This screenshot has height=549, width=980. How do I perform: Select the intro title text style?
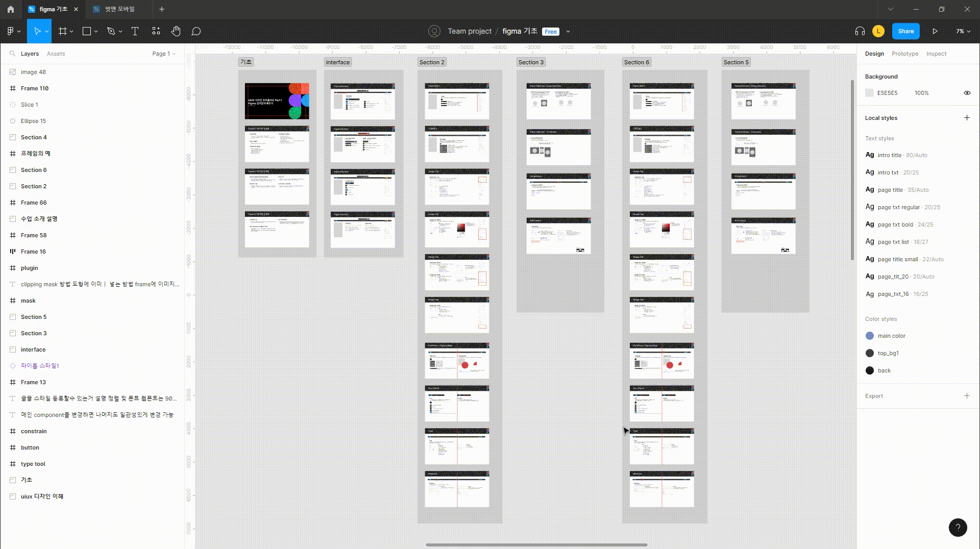pyautogui.click(x=896, y=155)
